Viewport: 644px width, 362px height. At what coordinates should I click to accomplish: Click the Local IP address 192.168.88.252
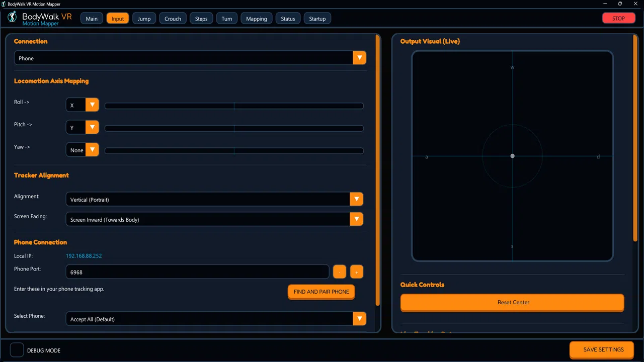pos(84,256)
